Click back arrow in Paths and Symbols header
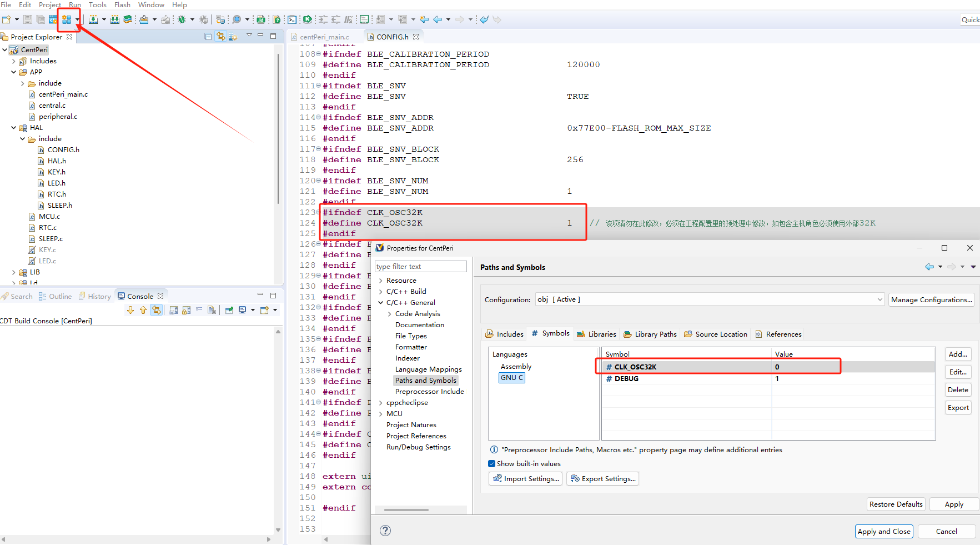980x545 pixels. (x=929, y=267)
